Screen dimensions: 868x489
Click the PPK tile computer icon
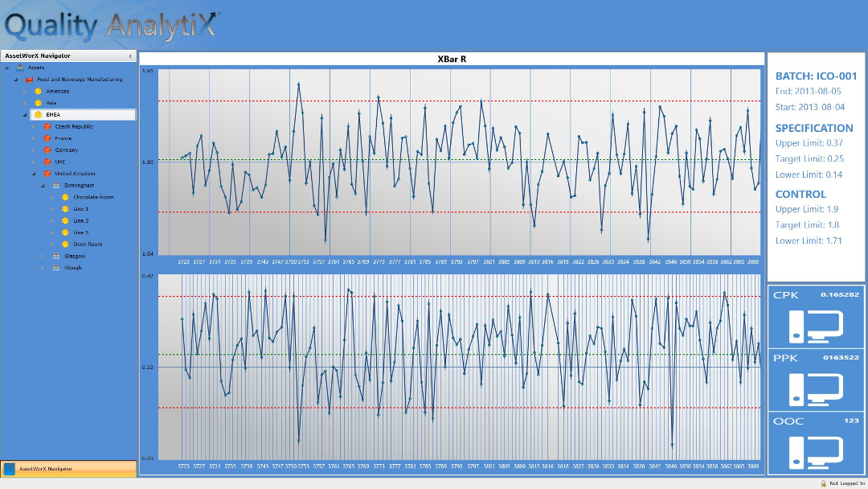(x=816, y=388)
